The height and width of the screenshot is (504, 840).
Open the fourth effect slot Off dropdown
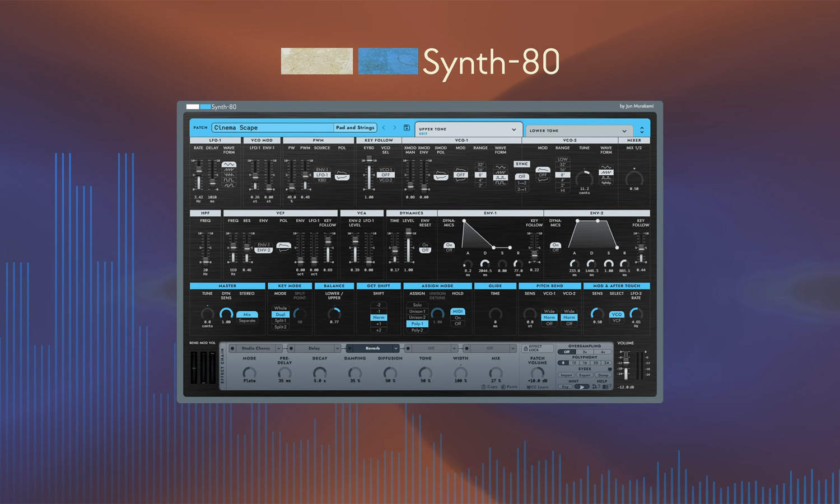point(454,348)
